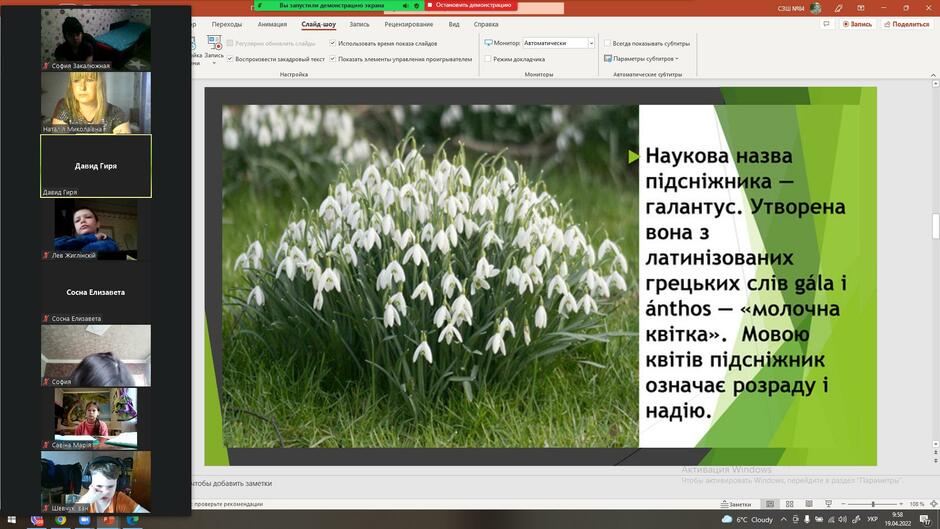This screenshot has height=529, width=940.
Task: Switch to Slide Sorter view
Action: tap(790, 504)
